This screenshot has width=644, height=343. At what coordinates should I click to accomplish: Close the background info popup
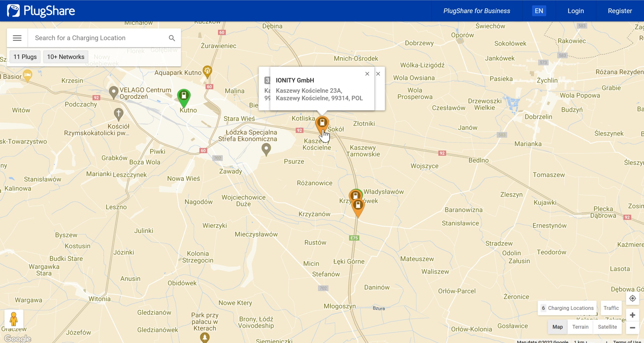[378, 74]
